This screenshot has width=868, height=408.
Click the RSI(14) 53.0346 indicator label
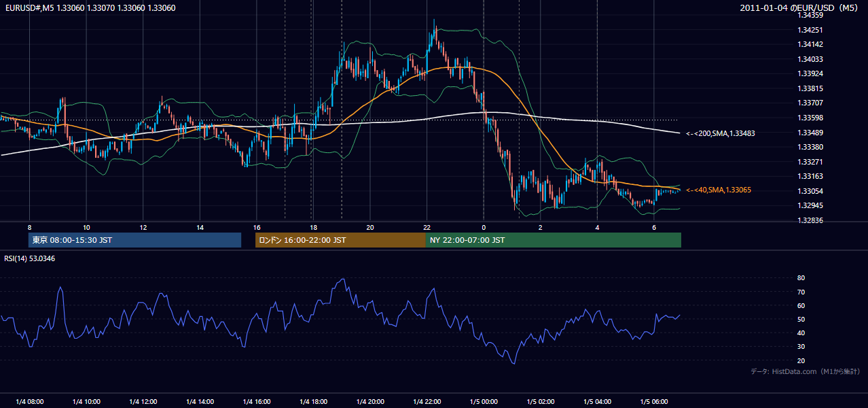pos(29,258)
